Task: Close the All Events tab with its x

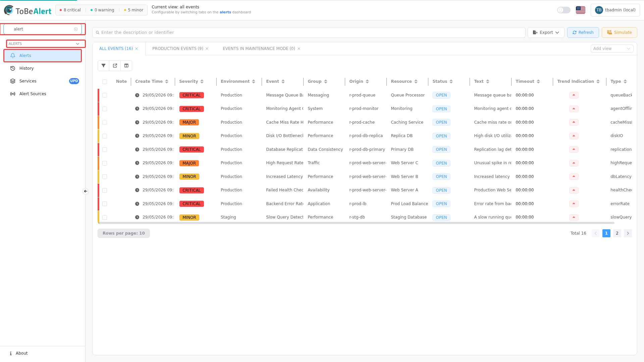Action: click(137, 49)
